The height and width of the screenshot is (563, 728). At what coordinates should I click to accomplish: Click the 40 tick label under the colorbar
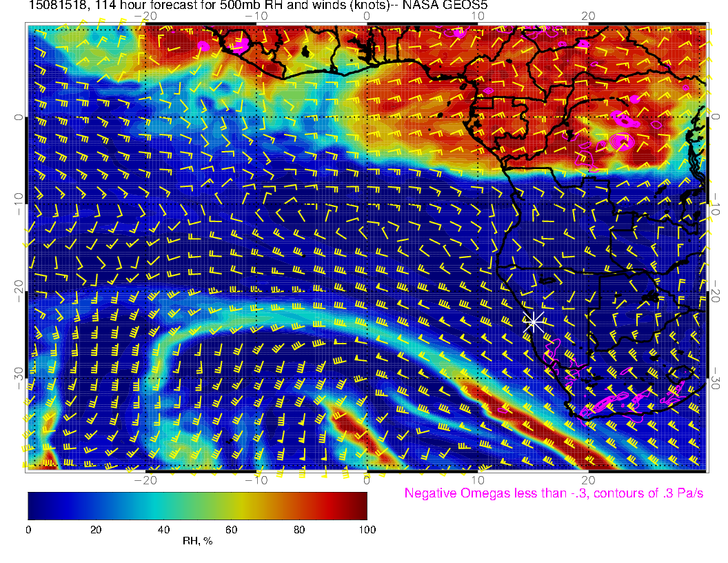[163, 529]
